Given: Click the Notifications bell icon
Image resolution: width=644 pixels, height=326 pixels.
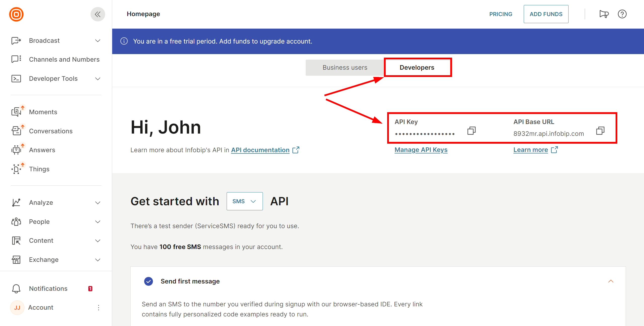Looking at the screenshot, I should pyautogui.click(x=16, y=289).
